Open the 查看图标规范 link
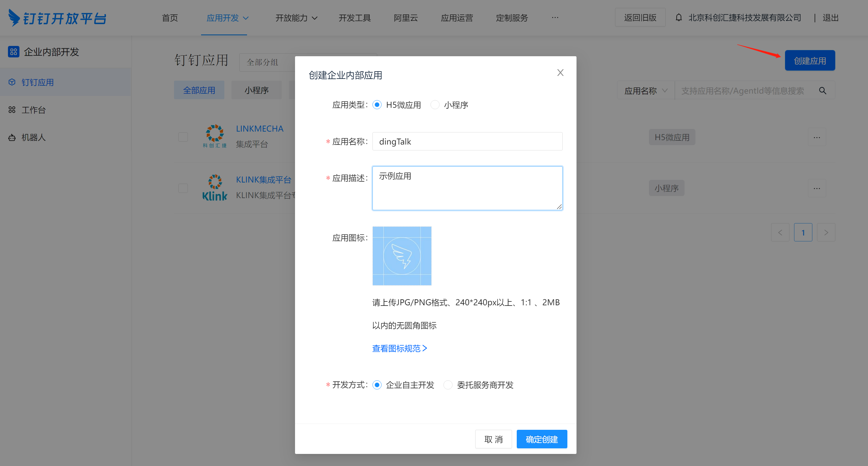 pos(400,348)
